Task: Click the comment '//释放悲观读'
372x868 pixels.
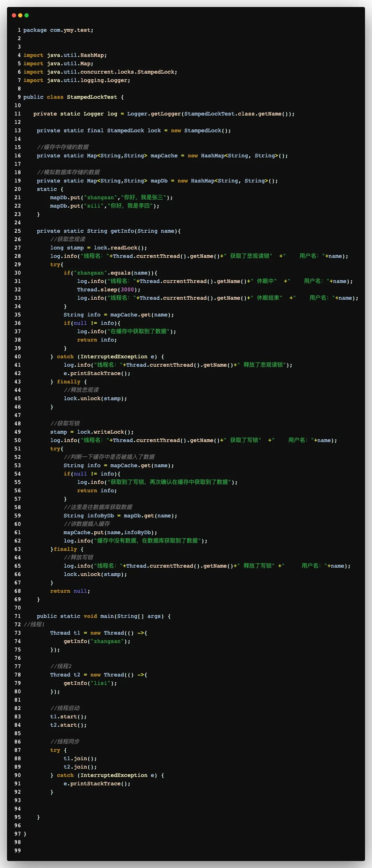Action: coord(81,390)
